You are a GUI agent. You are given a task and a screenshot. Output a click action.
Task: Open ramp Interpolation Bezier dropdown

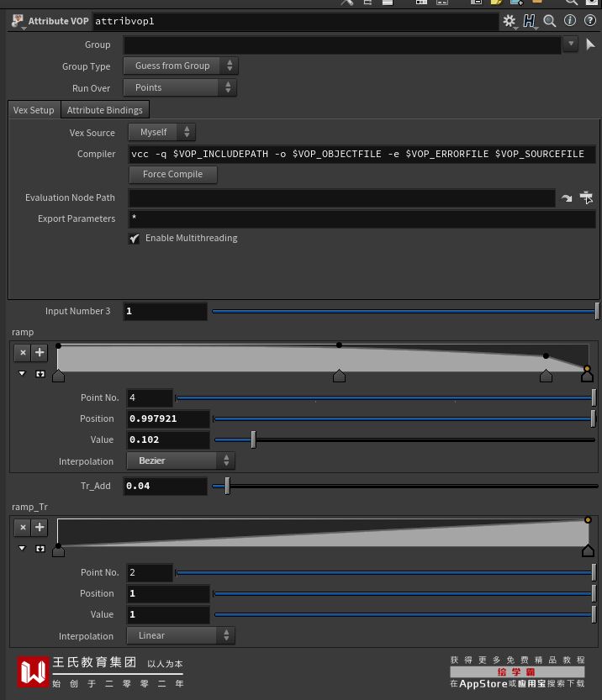pyautogui.click(x=181, y=461)
